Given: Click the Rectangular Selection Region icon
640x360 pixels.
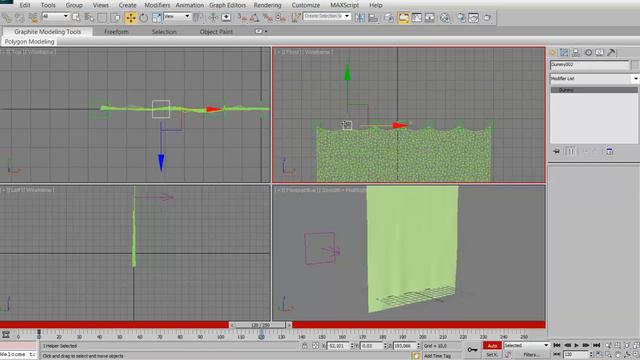Looking at the screenshot, I should tap(102, 18).
